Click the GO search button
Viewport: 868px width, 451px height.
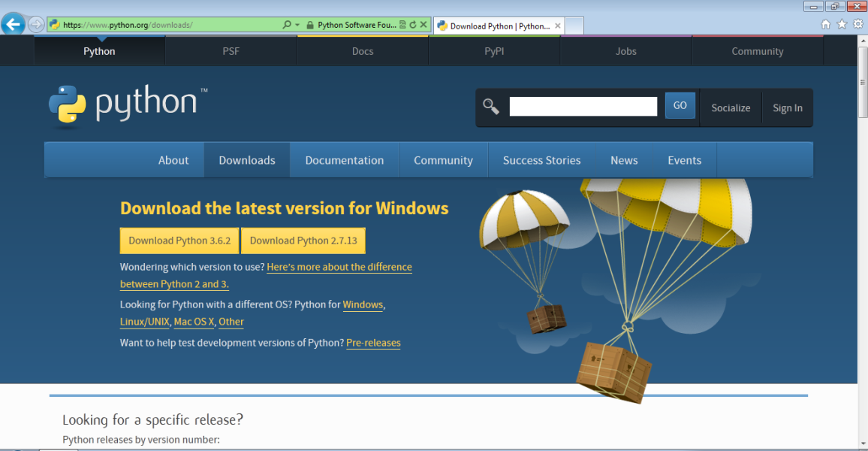680,105
